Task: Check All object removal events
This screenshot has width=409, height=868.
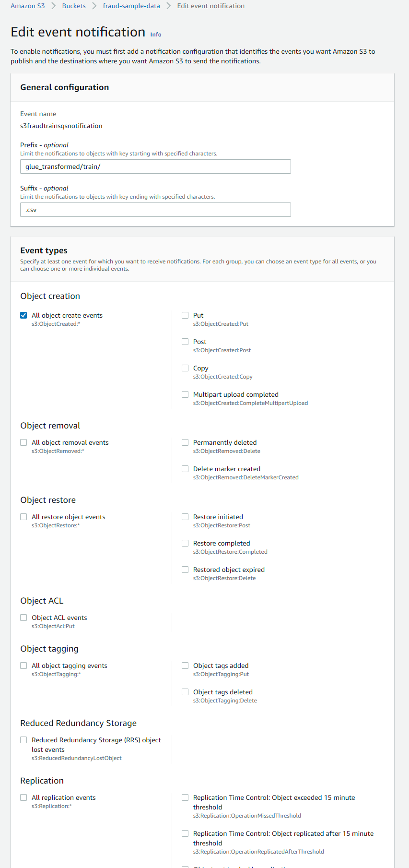Action: tap(23, 442)
